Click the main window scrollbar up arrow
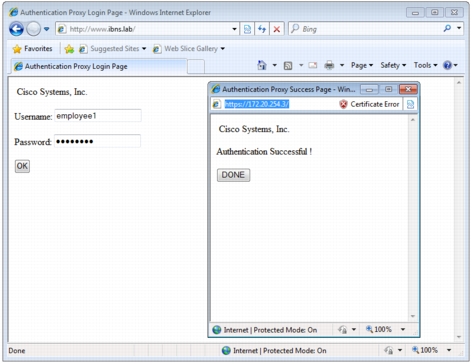This screenshot has width=473, height=364. pos(459,82)
